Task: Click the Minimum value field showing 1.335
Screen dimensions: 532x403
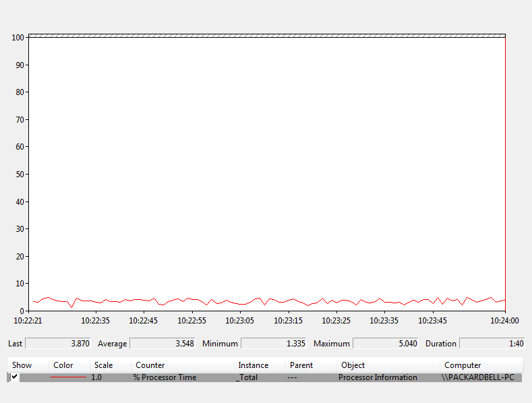Action: click(x=273, y=344)
